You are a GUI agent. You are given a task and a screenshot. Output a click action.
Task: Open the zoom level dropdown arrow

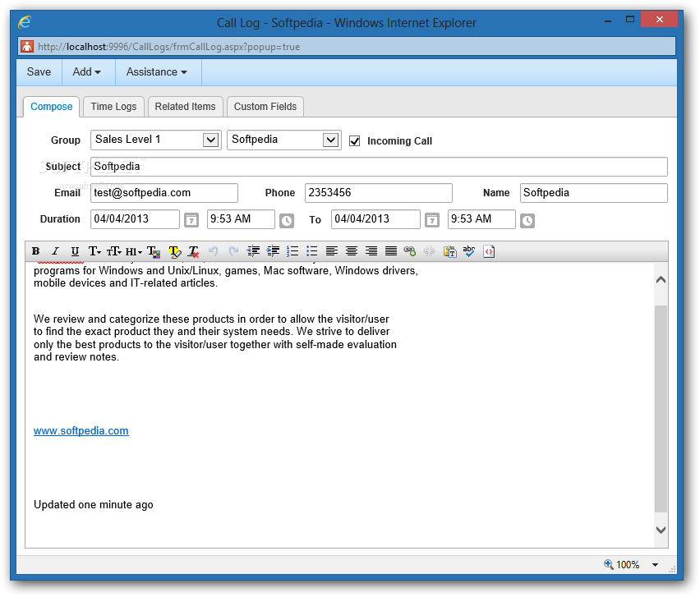click(x=655, y=565)
